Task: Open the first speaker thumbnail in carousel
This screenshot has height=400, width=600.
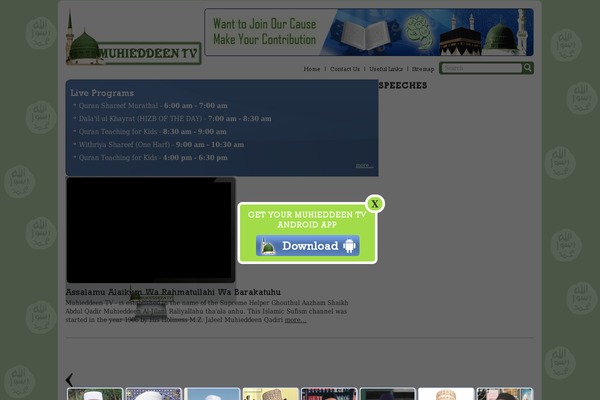Action: coord(95,394)
